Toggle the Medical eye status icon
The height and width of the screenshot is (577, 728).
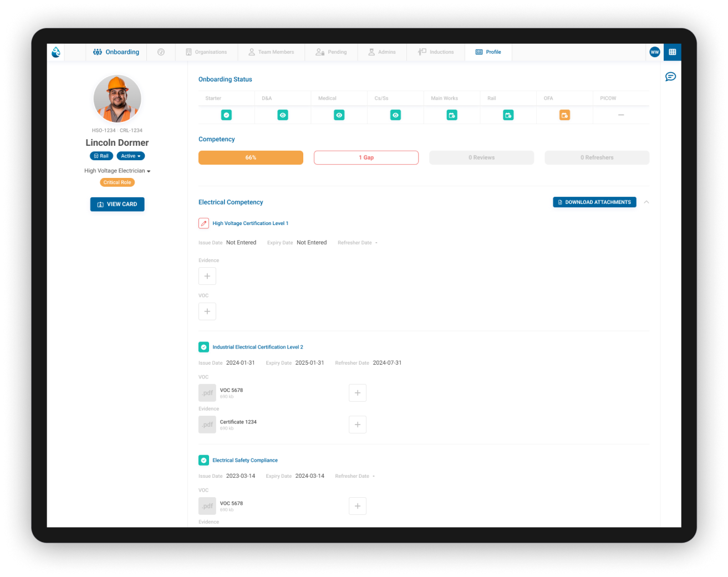click(339, 115)
